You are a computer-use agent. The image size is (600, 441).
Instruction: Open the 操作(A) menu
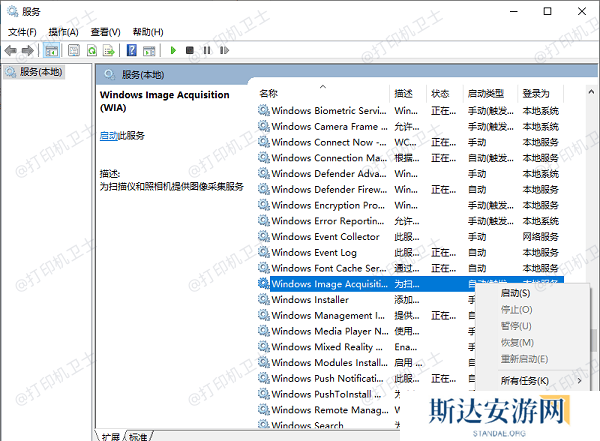click(66, 31)
